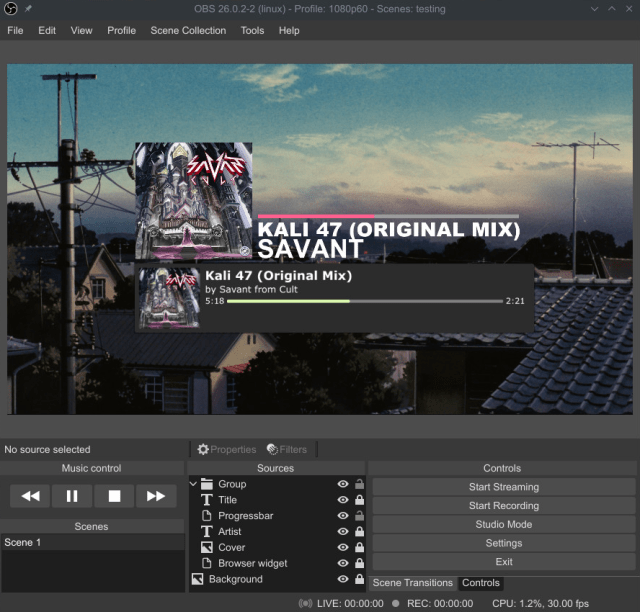Click 'by Savant from Cult' text
Image resolution: width=640 pixels, height=612 pixels.
(x=251, y=289)
